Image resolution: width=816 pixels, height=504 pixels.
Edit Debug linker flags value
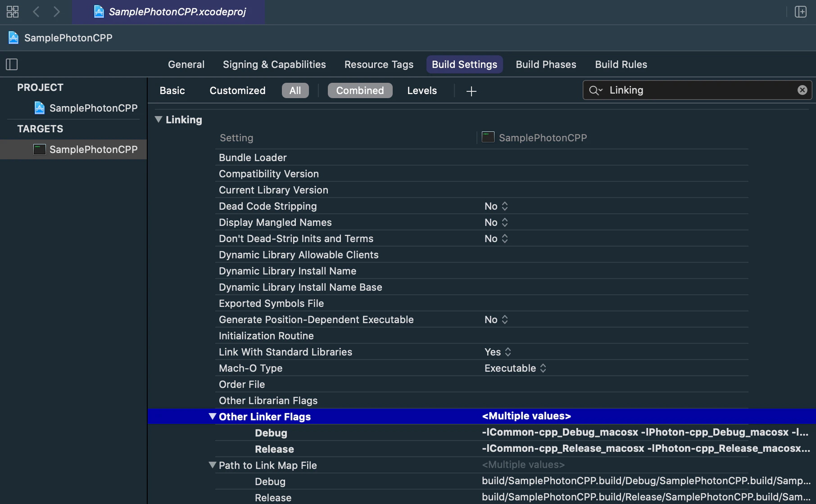point(645,432)
